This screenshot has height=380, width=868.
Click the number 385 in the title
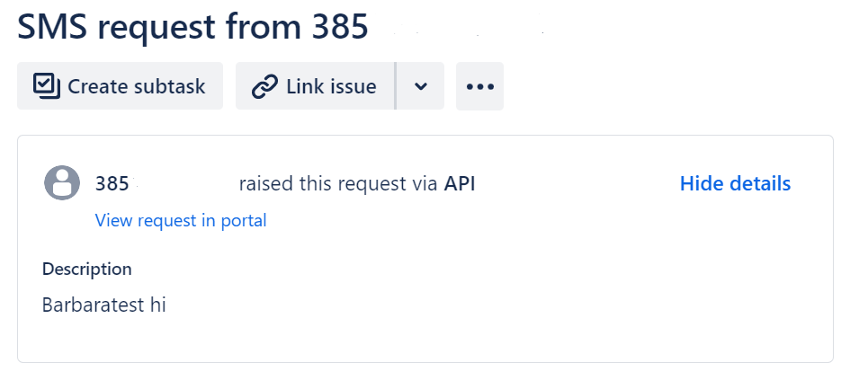(x=340, y=27)
